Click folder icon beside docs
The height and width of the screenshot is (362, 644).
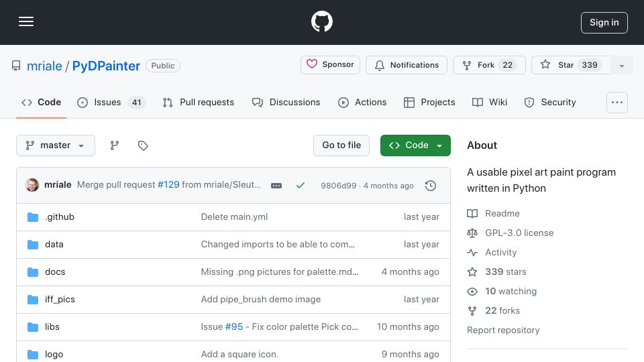(x=33, y=272)
